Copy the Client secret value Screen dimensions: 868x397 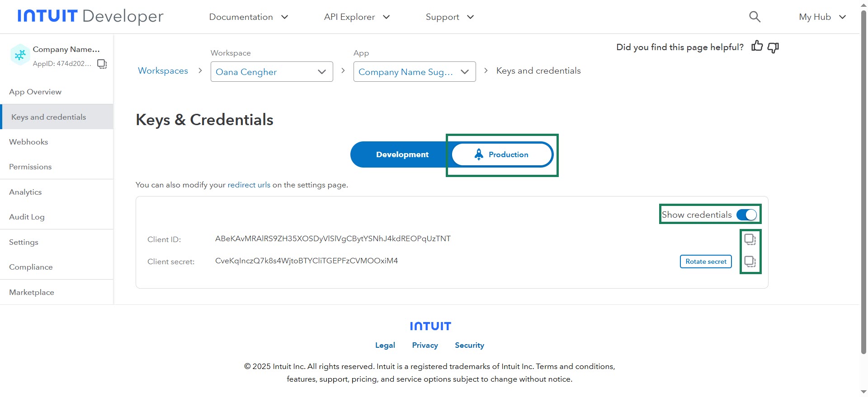(x=750, y=262)
